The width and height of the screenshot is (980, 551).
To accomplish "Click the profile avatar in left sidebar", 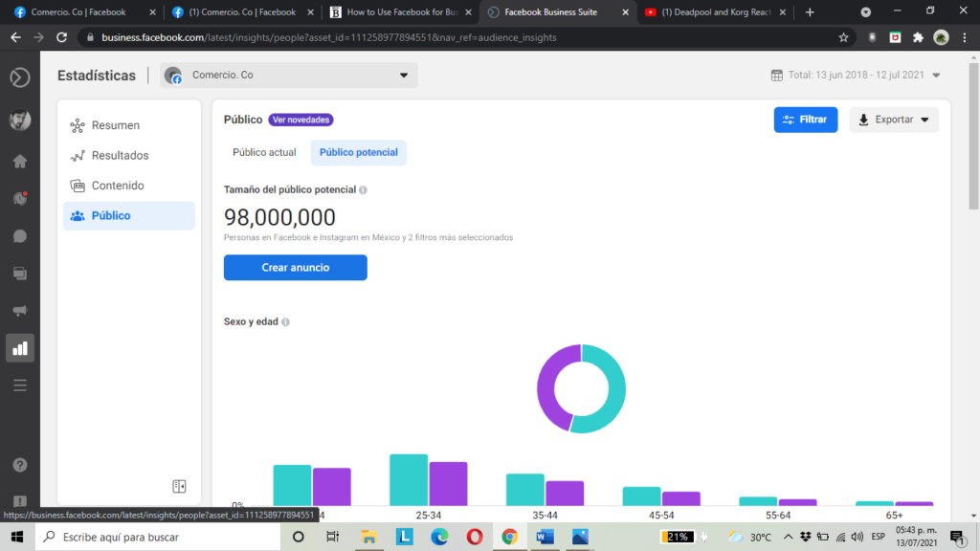I will pyautogui.click(x=20, y=120).
